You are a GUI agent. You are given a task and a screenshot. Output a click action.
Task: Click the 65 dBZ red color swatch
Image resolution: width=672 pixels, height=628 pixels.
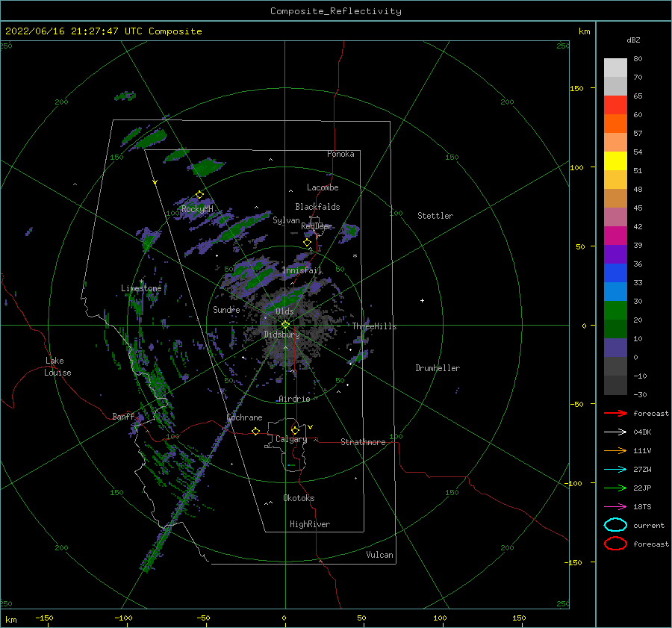tap(615, 105)
